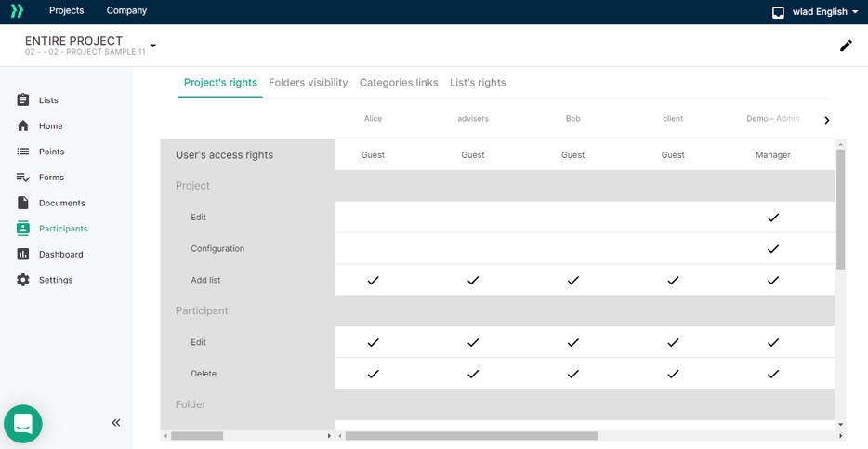Open wlad English language dropdown
The width and height of the screenshot is (868, 449).
point(825,12)
